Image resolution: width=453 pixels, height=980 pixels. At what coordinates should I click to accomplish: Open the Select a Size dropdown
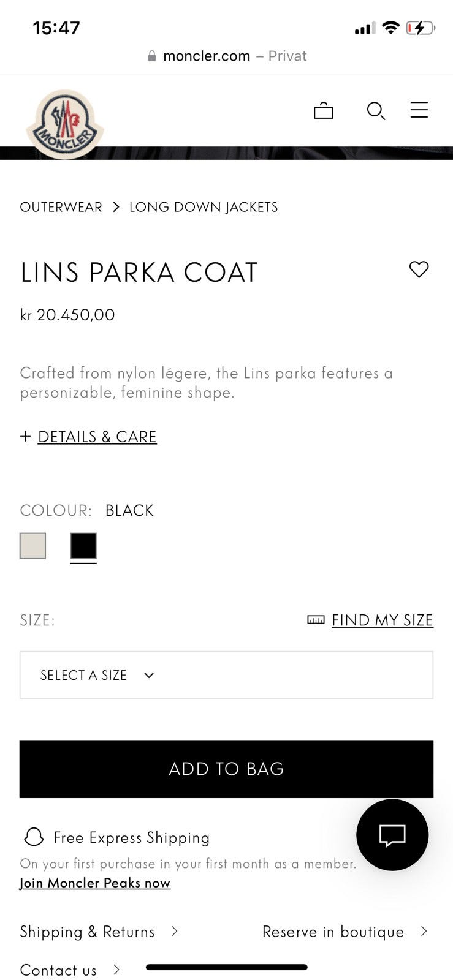pos(226,675)
